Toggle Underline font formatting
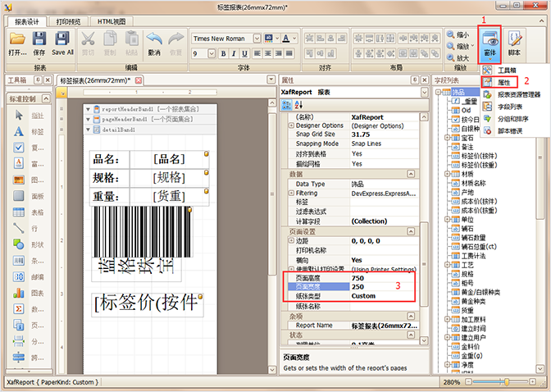 245,54
